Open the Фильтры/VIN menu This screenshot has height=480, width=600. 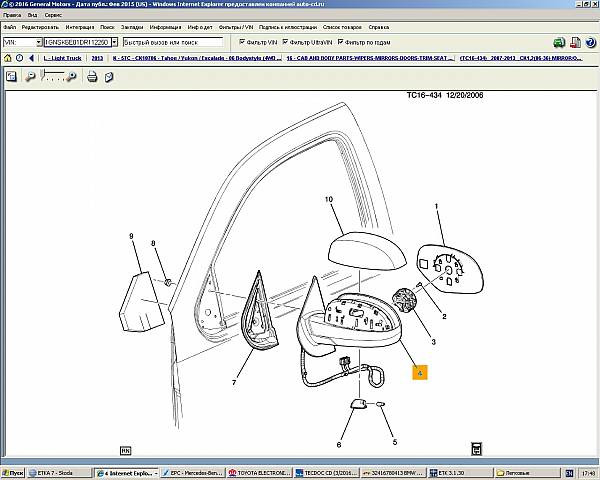(x=229, y=27)
